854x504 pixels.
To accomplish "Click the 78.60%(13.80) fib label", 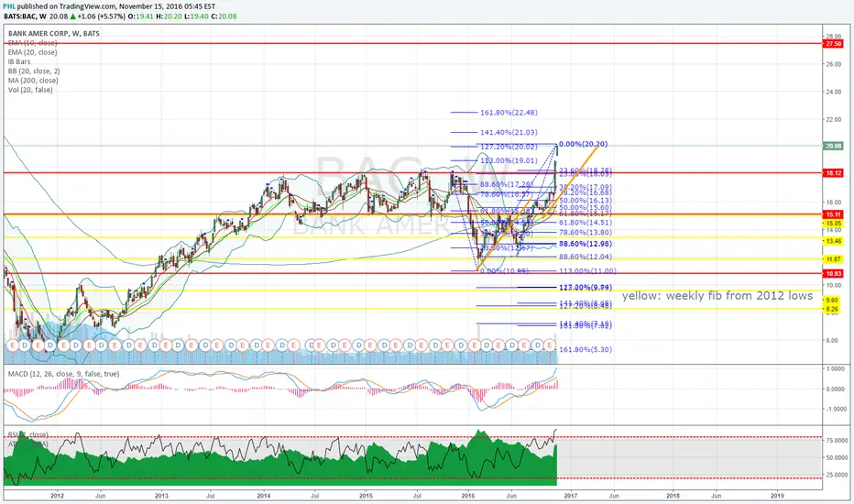I will coord(586,232).
